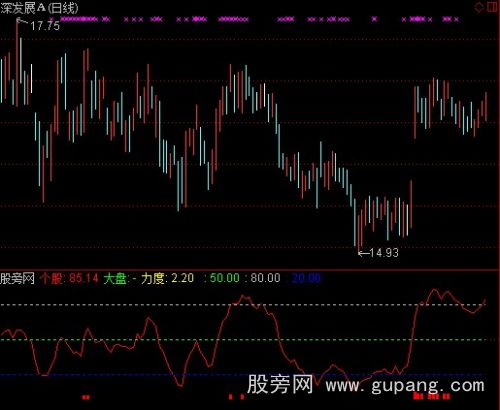The height and width of the screenshot is (410, 500).
Task: Click the gray 80.00 indicator value
Action: click(x=265, y=278)
